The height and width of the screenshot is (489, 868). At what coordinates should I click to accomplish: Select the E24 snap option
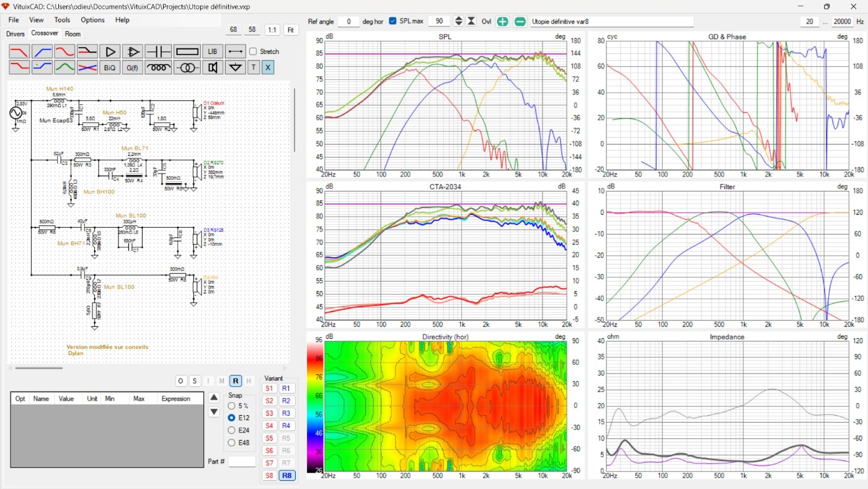click(x=231, y=430)
